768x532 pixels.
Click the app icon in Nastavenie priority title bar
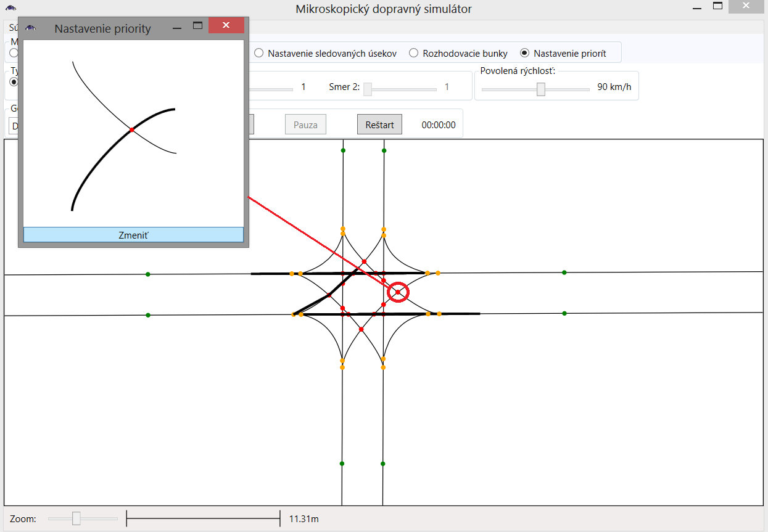31,28
